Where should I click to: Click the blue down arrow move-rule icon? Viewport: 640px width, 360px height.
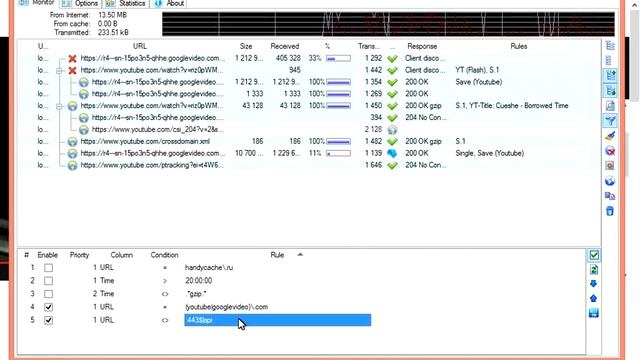click(x=594, y=284)
